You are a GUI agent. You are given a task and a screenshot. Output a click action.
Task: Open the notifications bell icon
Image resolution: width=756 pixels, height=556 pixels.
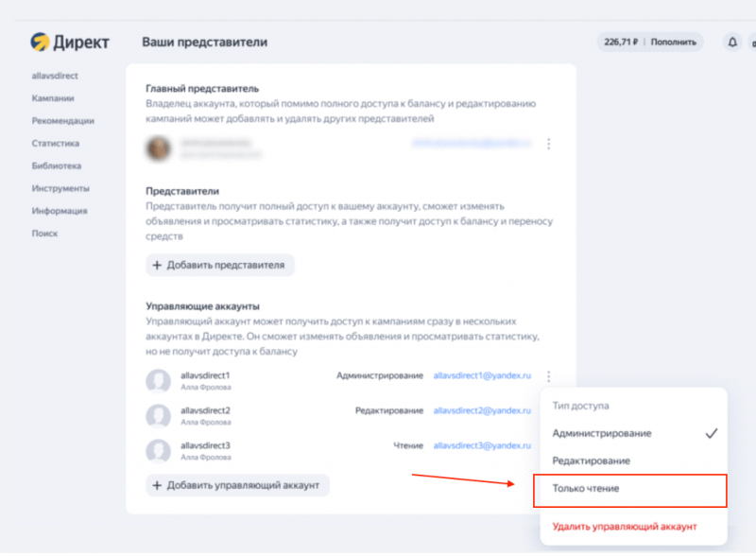coord(731,42)
